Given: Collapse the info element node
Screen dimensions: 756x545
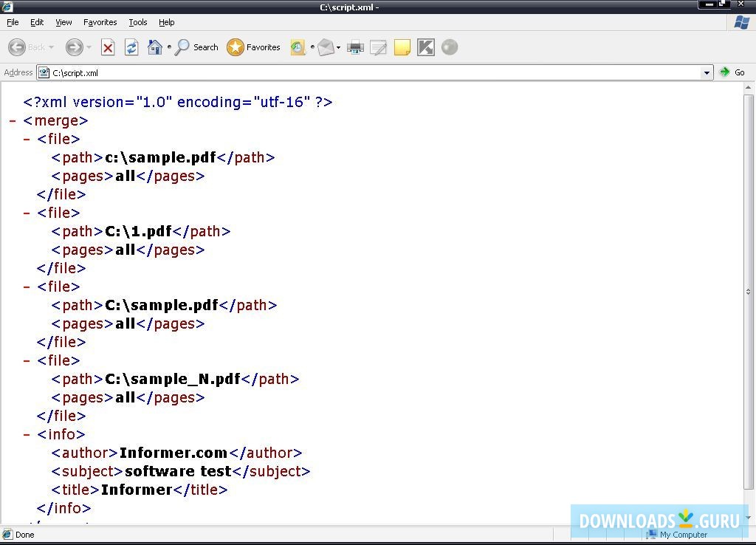Looking at the screenshot, I should pos(25,434).
